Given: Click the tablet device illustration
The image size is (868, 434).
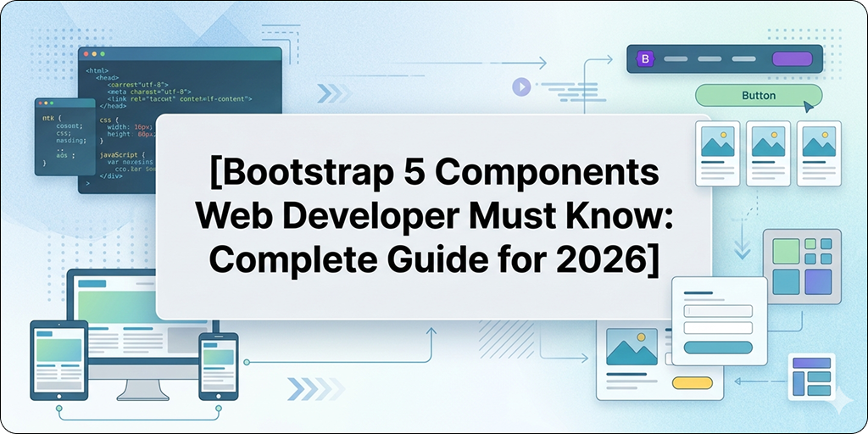Looking at the screenshot, I should click(58, 360).
